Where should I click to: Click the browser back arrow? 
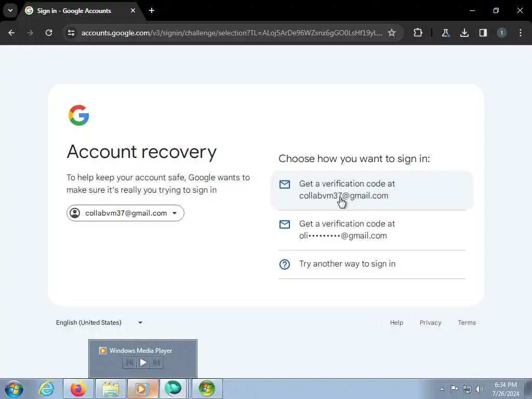click(11, 33)
